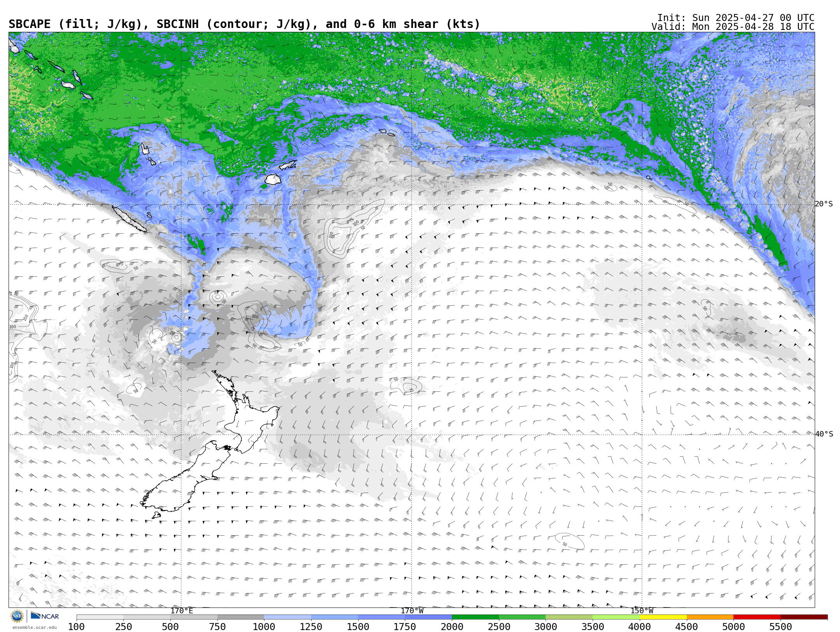840x632 pixels.
Task: Click the 150°W longitude label
Action: click(642, 611)
